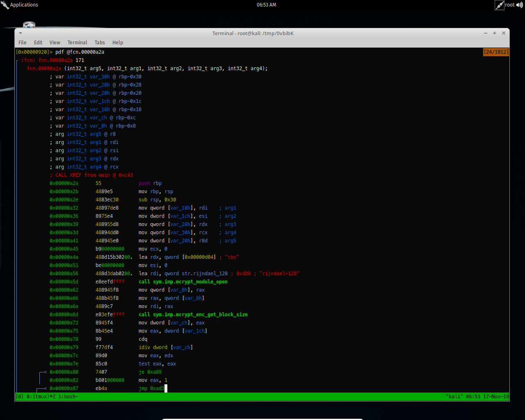Click the function signature fcn.00000a2a line
This screenshot has width=525, height=420.
point(147,68)
